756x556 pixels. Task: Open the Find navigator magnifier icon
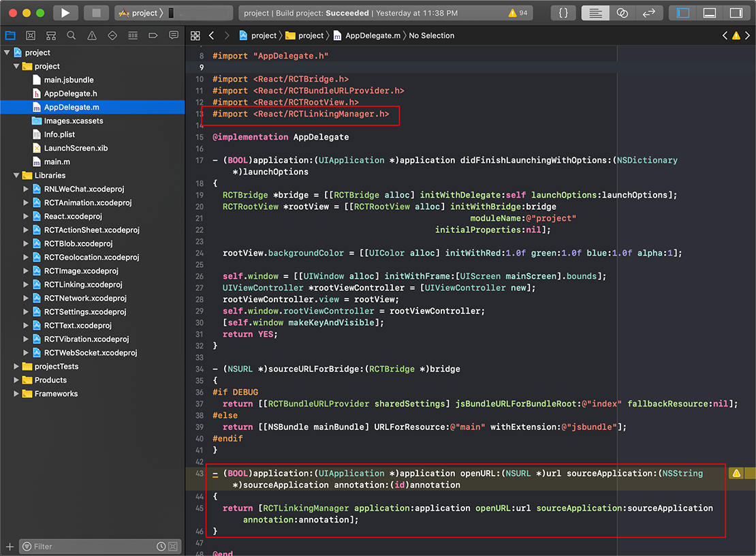point(72,35)
